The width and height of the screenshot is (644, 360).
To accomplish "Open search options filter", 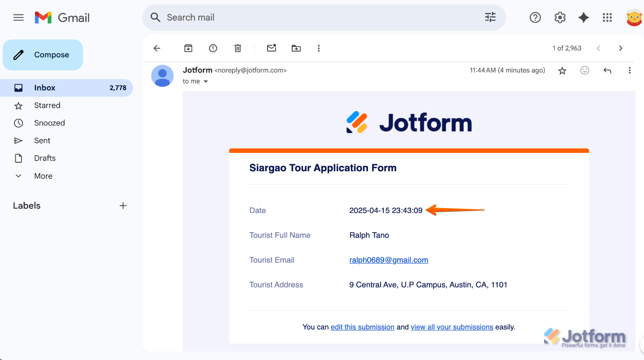I will pyautogui.click(x=490, y=17).
